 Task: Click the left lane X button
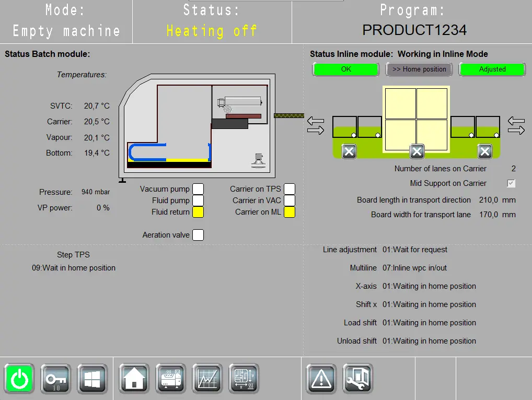click(x=349, y=151)
